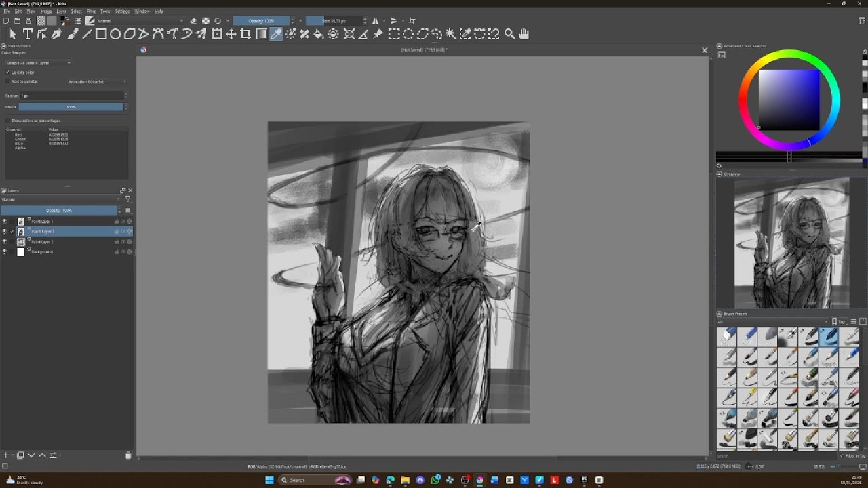Hide Paint Layer 1 using its eye icon
Image resolution: width=868 pixels, height=488 pixels.
click(5, 222)
